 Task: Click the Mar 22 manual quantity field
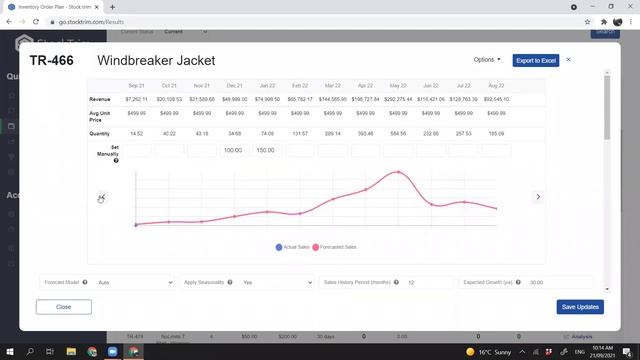click(333, 150)
